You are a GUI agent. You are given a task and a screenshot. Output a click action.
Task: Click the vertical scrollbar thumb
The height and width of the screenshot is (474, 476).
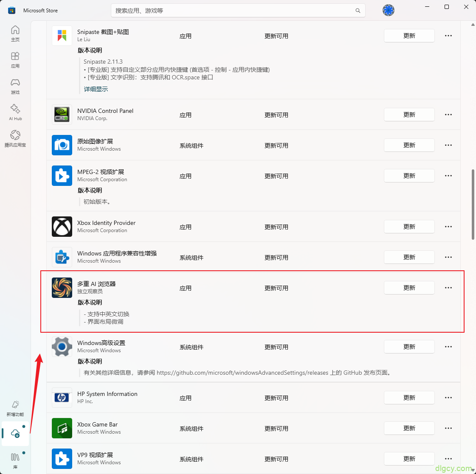click(473, 205)
